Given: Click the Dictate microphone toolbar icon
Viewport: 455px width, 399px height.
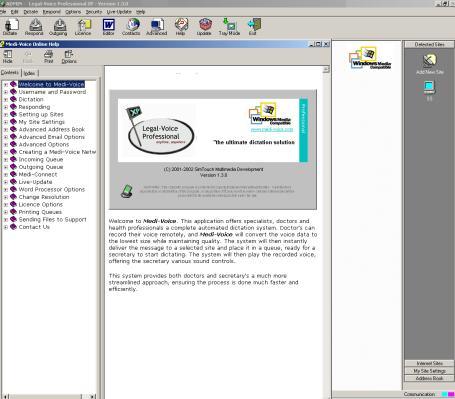Looking at the screenshot, I should pyautogui.click(x=10, y=27).
